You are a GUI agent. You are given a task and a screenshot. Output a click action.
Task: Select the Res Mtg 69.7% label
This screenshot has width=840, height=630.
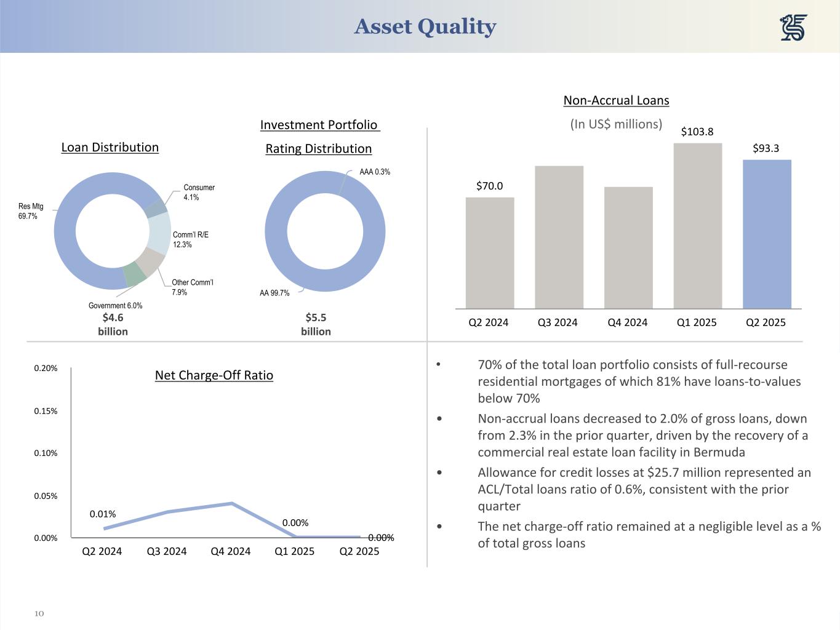(x=31, y=211)
